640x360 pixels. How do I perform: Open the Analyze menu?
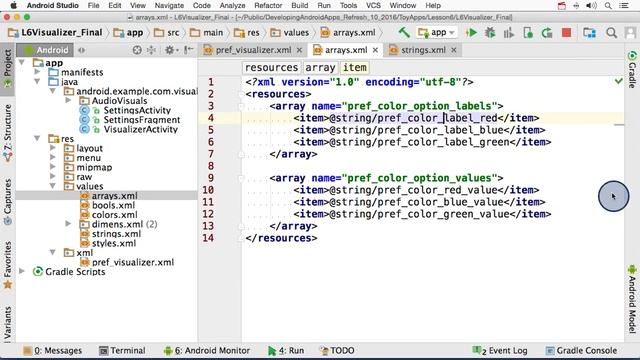tap(232, 6)
